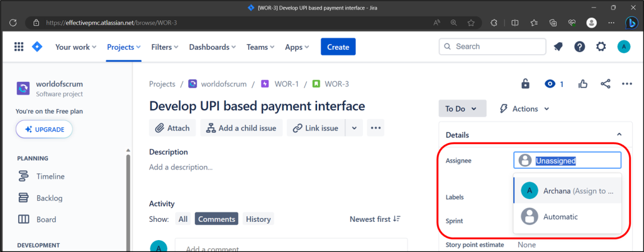
Task: Open Jira settings gear icon
Action: [601, 47]
